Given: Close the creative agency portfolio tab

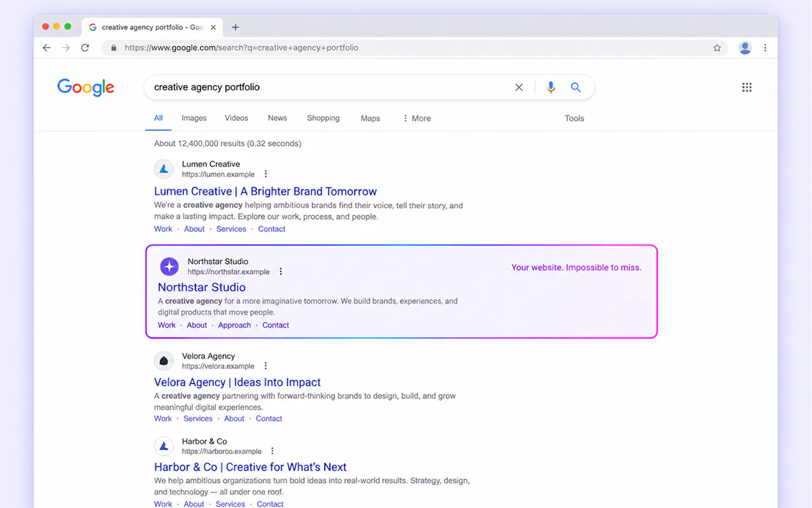Looking at the screenshot, I should click(213, 27).
